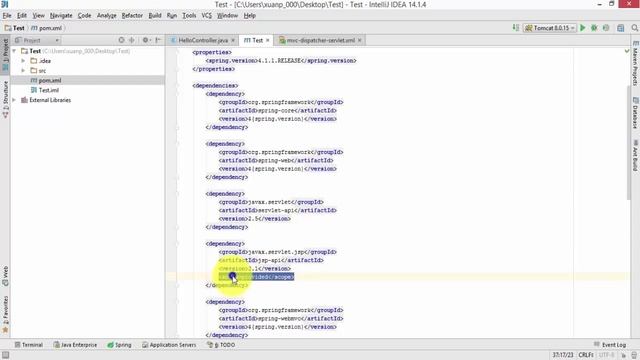
Task: Start debugging with the bug icon
Action: (594, 28)
